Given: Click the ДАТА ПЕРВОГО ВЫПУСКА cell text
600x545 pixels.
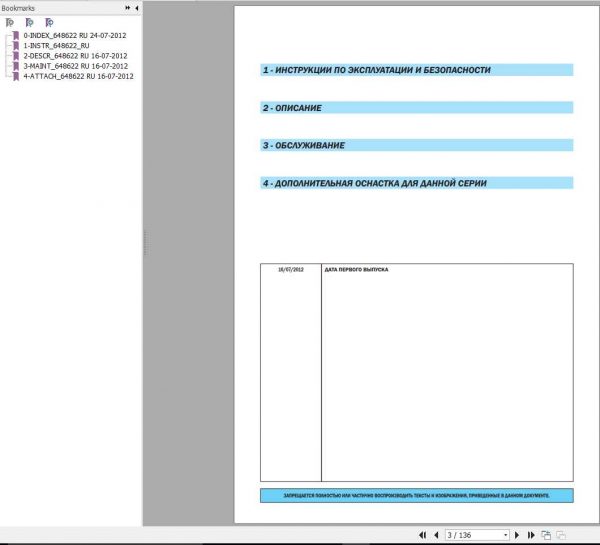Looking at the screenshot, I should pos(356,269).
